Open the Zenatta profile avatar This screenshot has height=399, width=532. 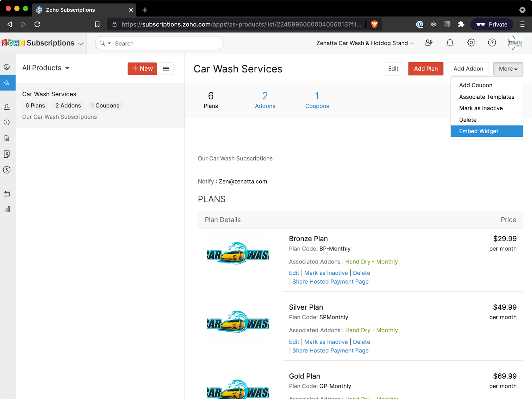(x=515, y=43)
